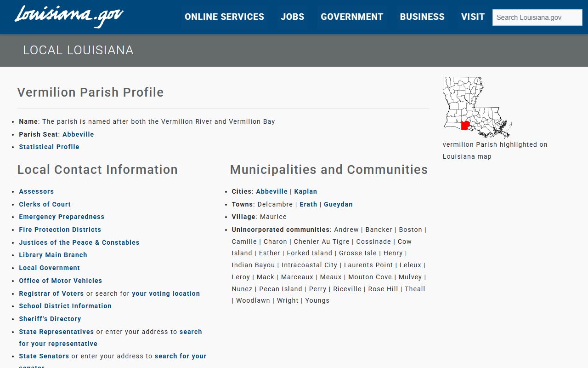The width and height of the screenshot is (588, 368).
Task: Click the Forked Island community text
Action: (310, 253)
